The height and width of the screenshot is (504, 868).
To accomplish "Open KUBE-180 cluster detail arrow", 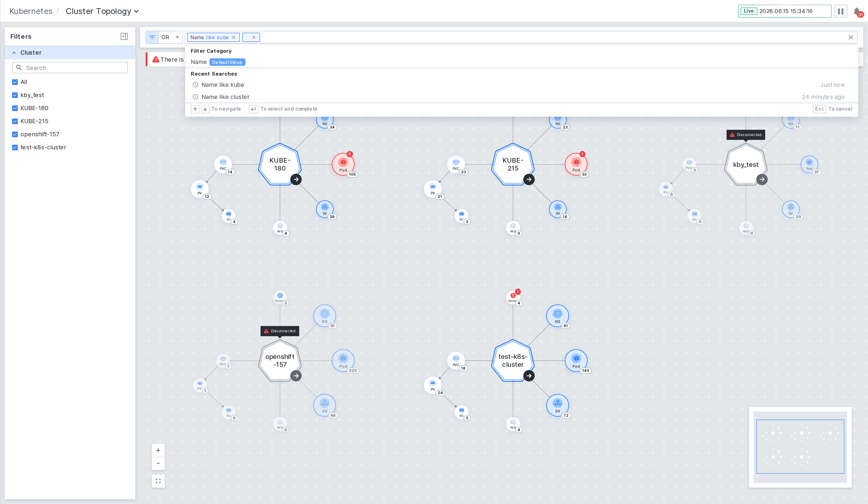I will [x=296, y=179].
